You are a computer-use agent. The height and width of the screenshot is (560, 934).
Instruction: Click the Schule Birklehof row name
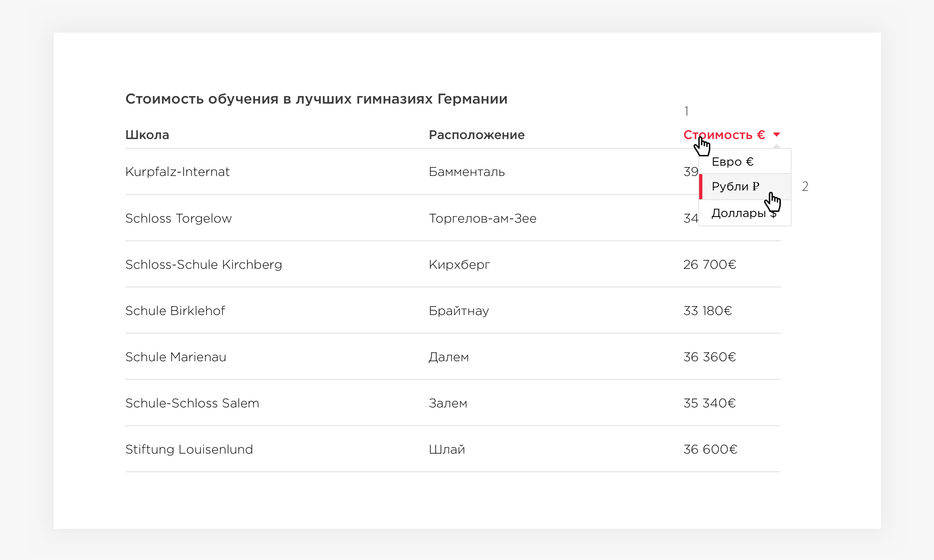175,311
